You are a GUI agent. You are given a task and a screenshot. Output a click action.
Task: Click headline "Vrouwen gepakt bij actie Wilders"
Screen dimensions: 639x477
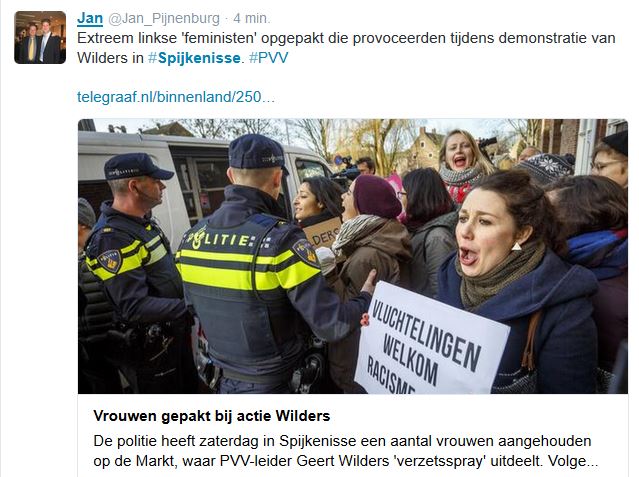click(212, 416)
